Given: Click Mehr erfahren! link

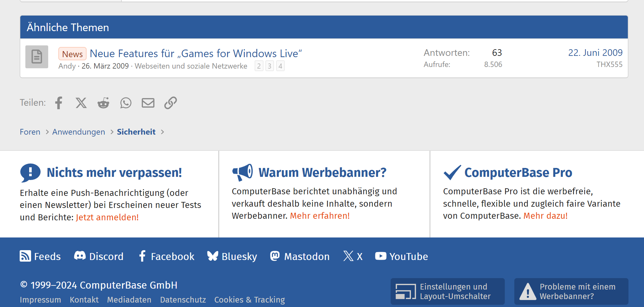Looking at the screenshot, I should [320, 216].
